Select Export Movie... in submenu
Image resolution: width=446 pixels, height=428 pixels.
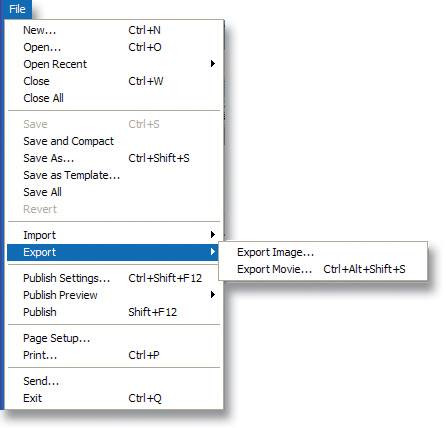[x=323, y=269]
